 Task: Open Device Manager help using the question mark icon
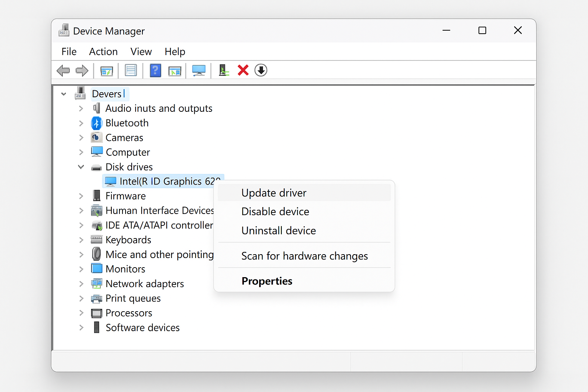155,70
